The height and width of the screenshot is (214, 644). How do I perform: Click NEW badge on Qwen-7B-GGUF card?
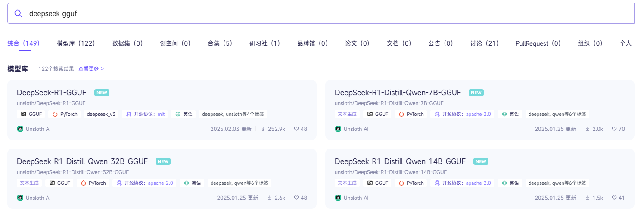click(x=476, y=93)
